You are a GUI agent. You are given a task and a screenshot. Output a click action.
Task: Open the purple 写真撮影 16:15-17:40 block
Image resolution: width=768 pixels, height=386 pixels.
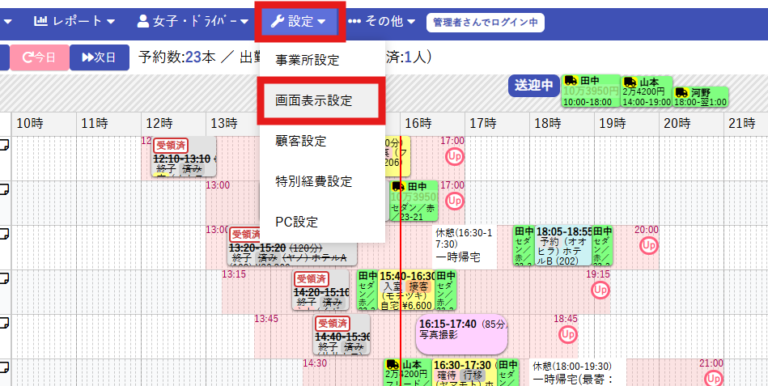pos(462,334)
